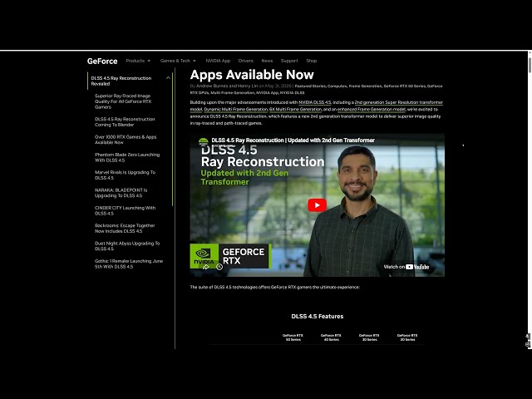The image size is (532, 399).
Task: Click the Apps Available Now heading
Action: 252,74
